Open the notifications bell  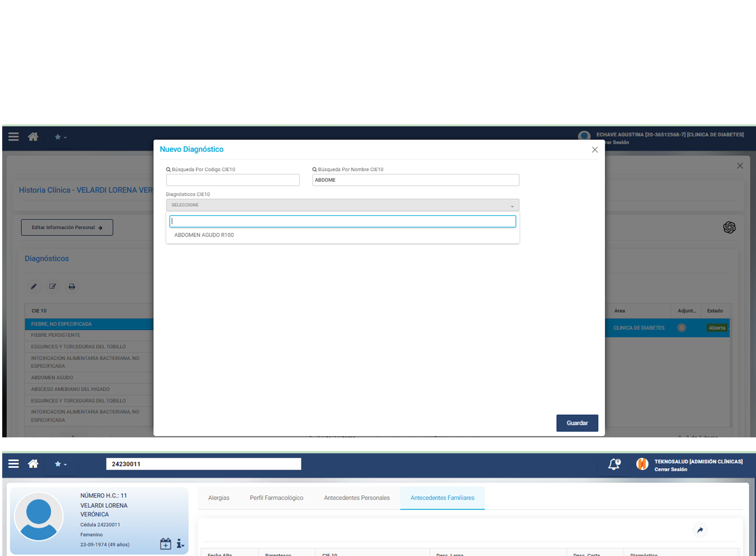[613, 464]
